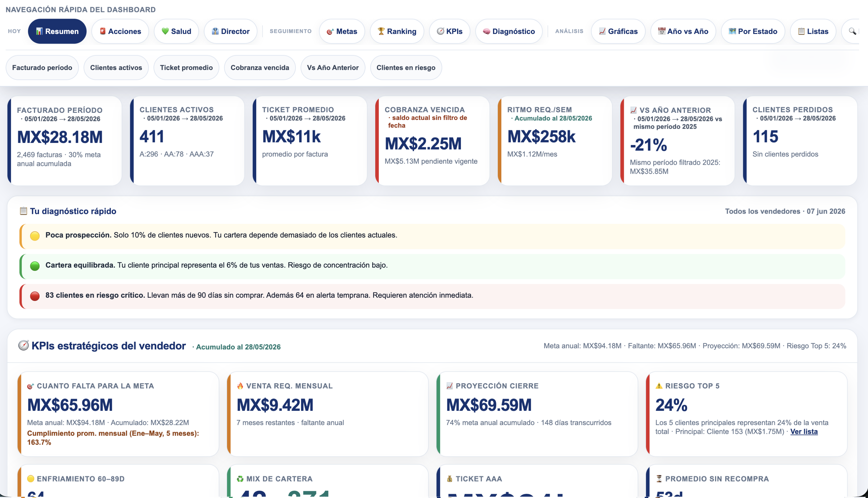Viewport: 868px width, 498px height.
Task: Click the target icon on Metas
Action: 330,32
